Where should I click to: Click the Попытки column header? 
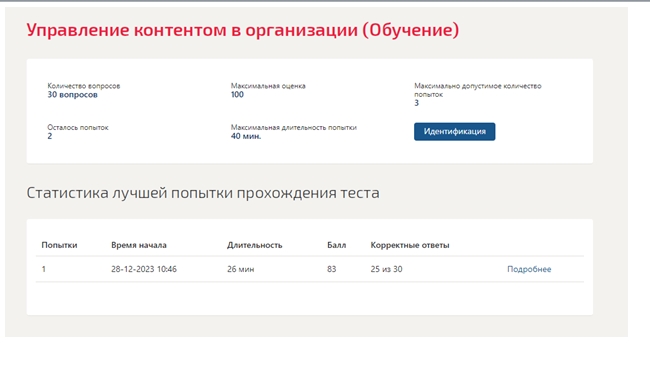(x=59, y=245)
